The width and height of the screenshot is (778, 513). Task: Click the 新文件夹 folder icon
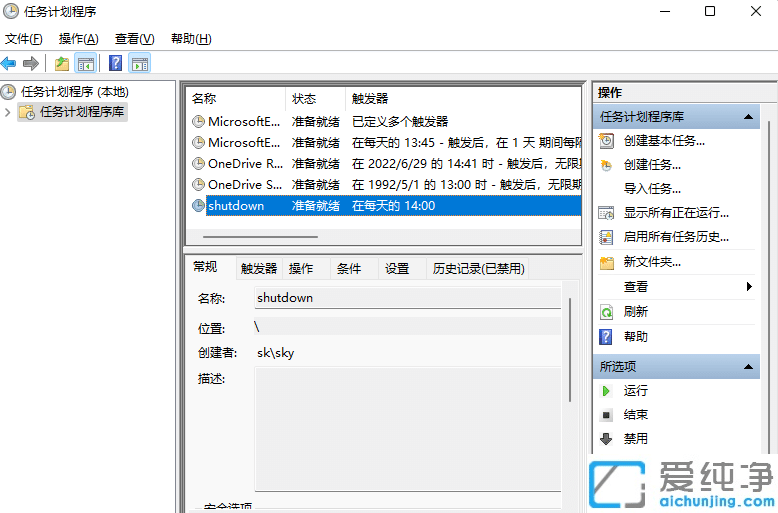pos(606,262)
